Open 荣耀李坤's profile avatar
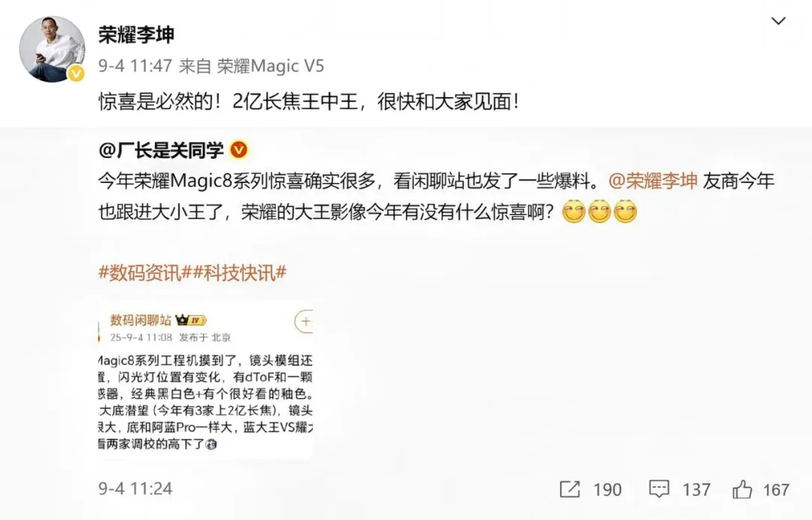Image resolution: width=812 pixels, height=520 pixels. point(52,49)
